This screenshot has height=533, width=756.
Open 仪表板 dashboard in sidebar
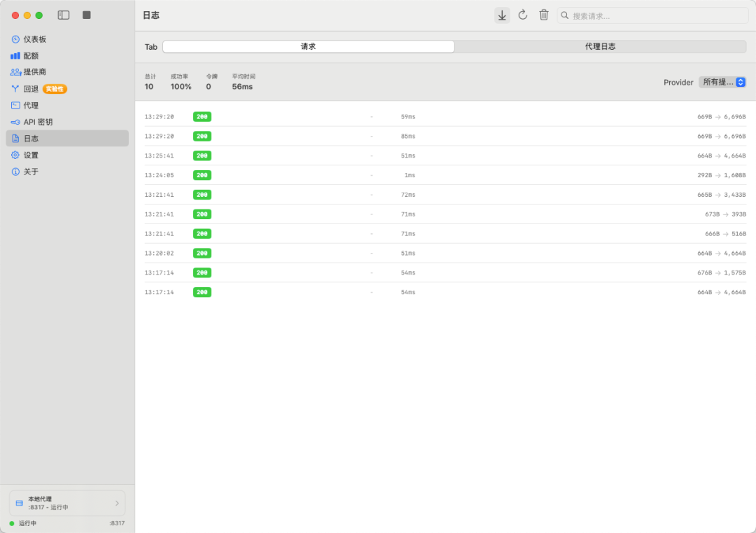pos(35,39)
